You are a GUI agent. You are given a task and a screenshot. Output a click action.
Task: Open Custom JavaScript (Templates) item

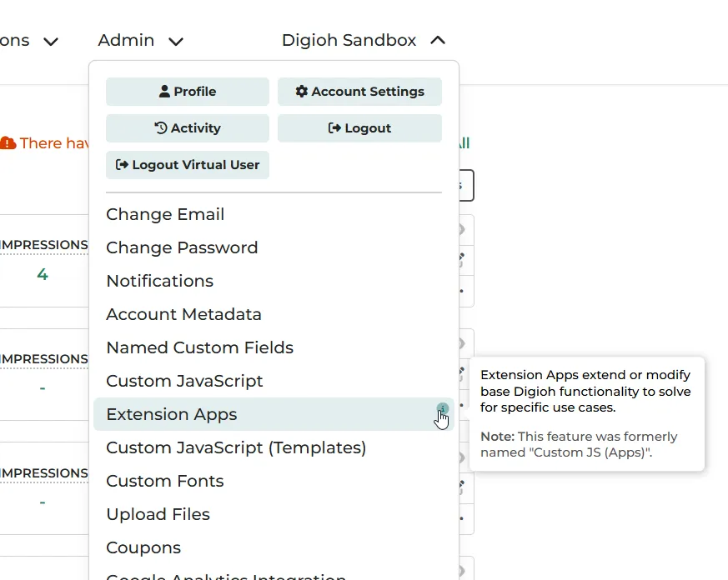274,447
